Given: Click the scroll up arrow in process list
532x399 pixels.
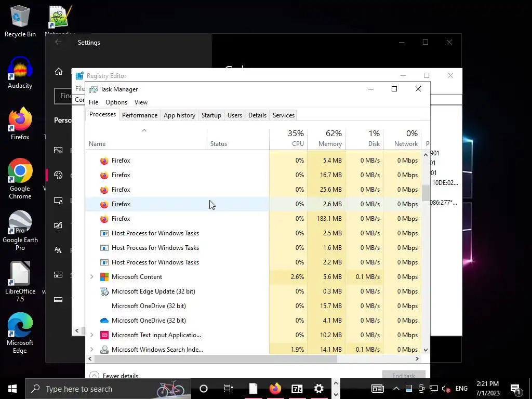Looking at the screenshot, I should click(x=425, y=155).
